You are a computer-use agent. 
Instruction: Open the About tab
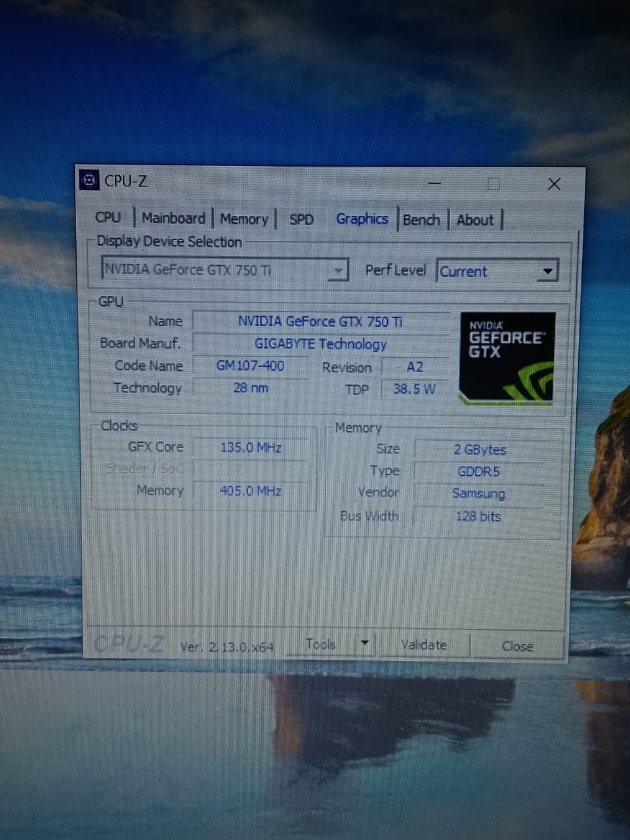(x=474, y=220)
